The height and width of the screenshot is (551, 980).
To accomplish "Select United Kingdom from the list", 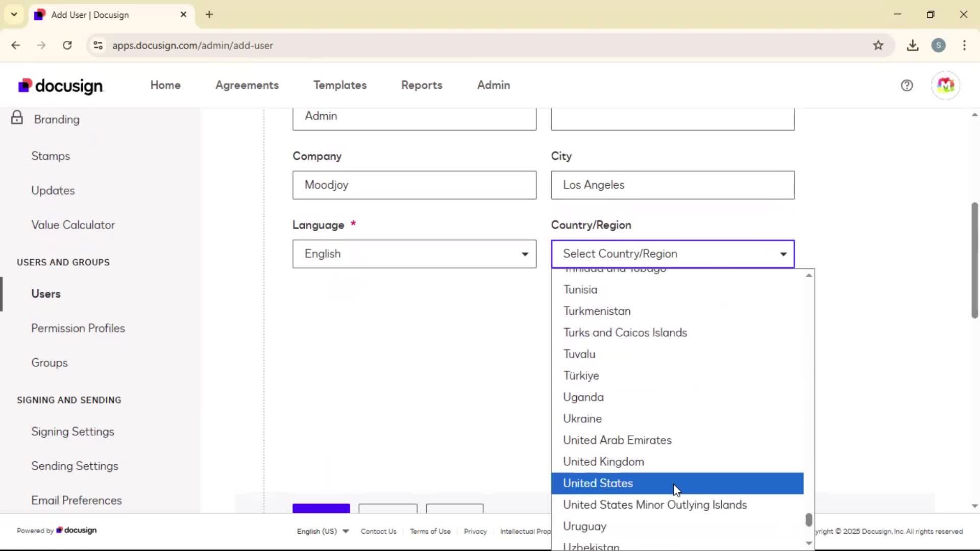I will (677, 462).
